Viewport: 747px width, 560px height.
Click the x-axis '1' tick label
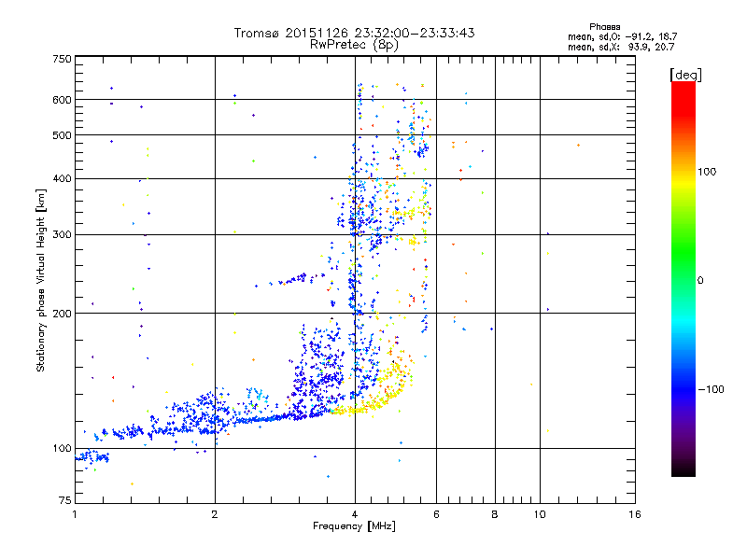click(x=75, y=514)
